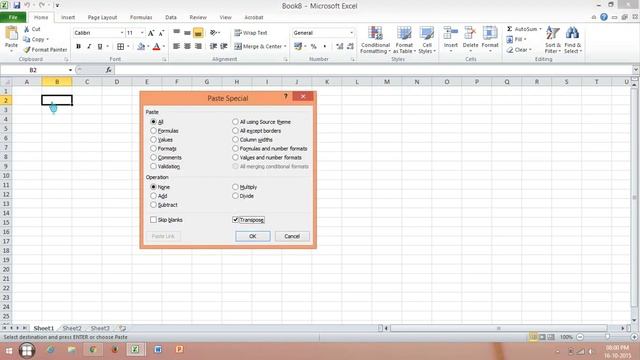Open the font name Calibri dropdown
The width and height of the screenshot is (640, 360).
click(122, 33)
